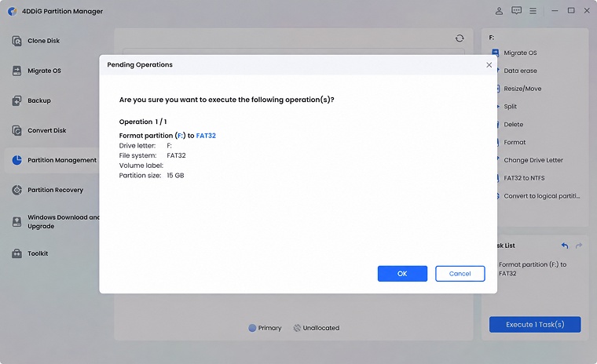
Task: Open Clone Disk icon in sidebar
Action: click(16, 41)
